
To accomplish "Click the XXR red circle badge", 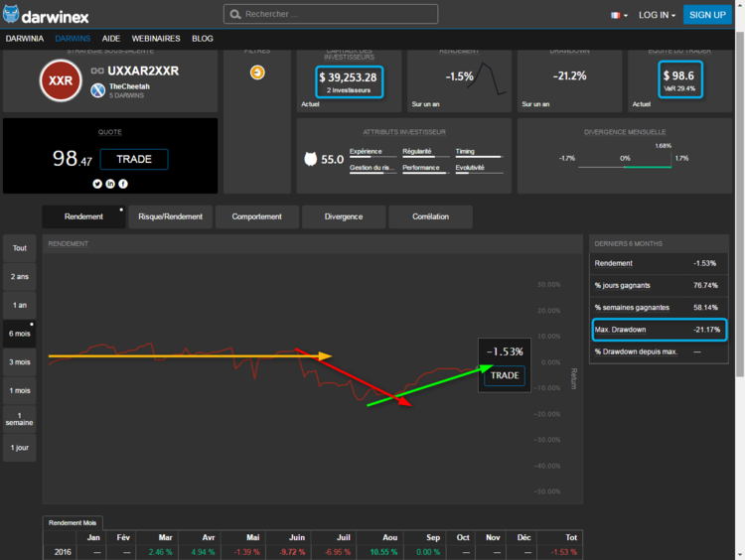I will pos(61,80).
